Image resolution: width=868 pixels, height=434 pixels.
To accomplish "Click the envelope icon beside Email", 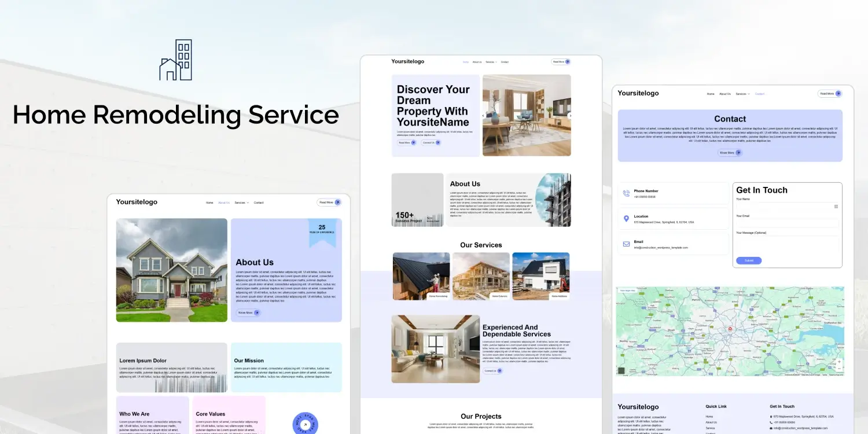I will [x=626, y=244].
